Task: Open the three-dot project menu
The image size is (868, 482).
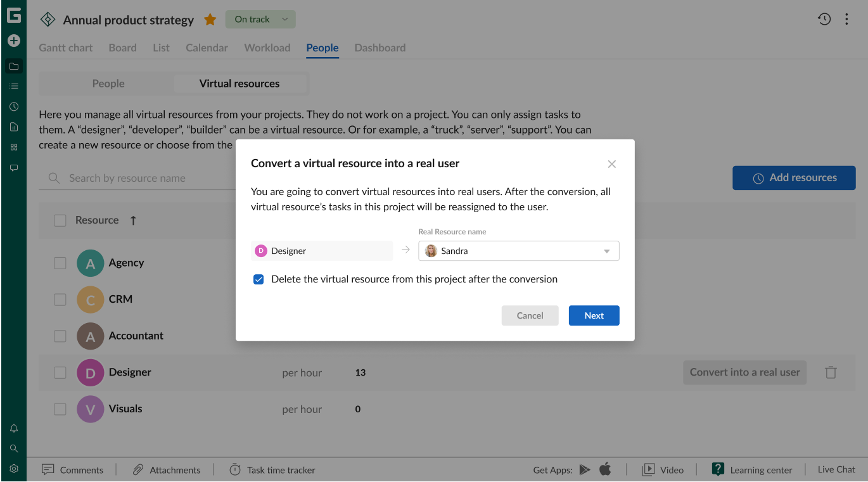Action: pyautogui.click(x=847, y=19)
